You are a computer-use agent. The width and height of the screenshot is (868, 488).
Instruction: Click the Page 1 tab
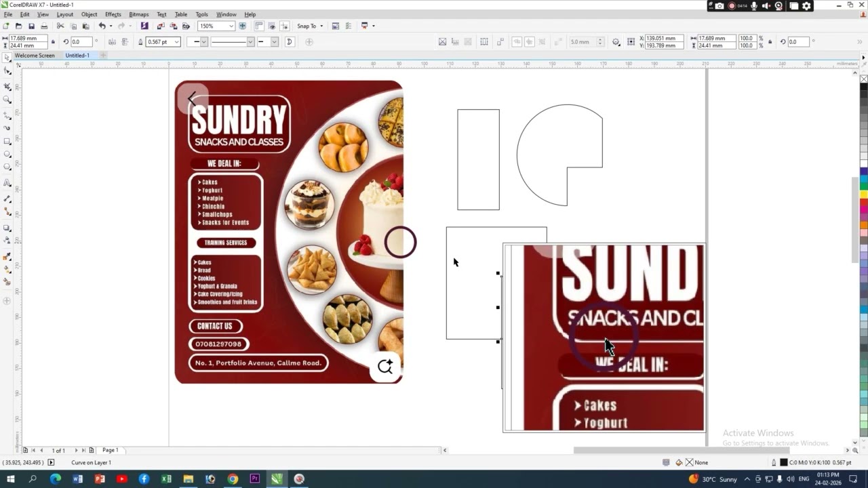110,450
